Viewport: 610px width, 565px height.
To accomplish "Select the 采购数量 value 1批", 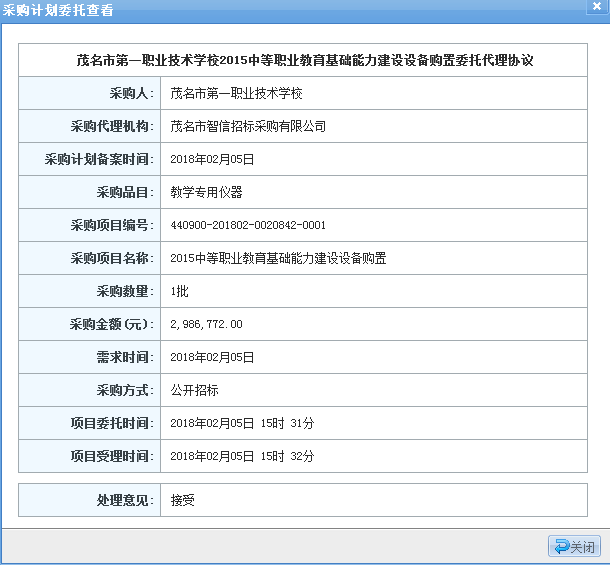I will click(180, 291).
